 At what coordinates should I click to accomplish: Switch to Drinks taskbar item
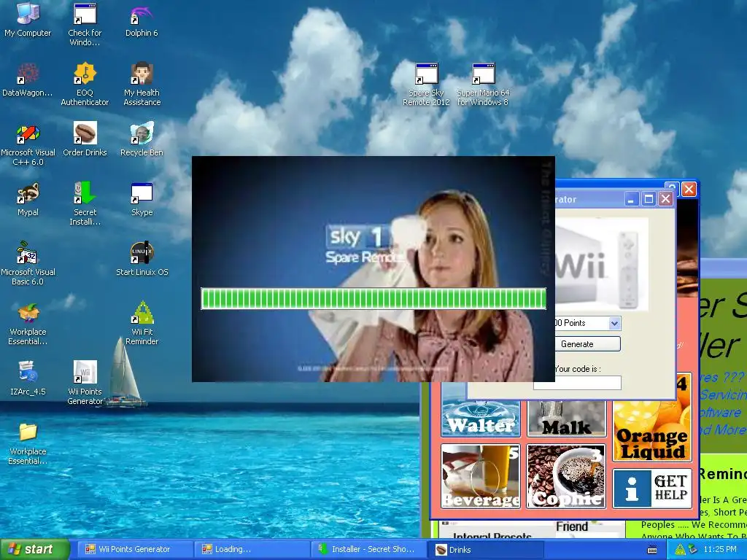486,550
